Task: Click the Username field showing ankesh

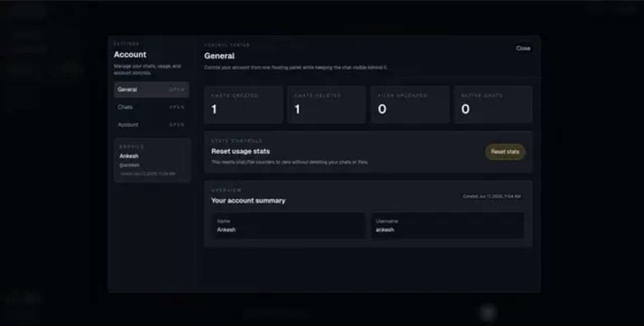Action: (x=448, y=226)
